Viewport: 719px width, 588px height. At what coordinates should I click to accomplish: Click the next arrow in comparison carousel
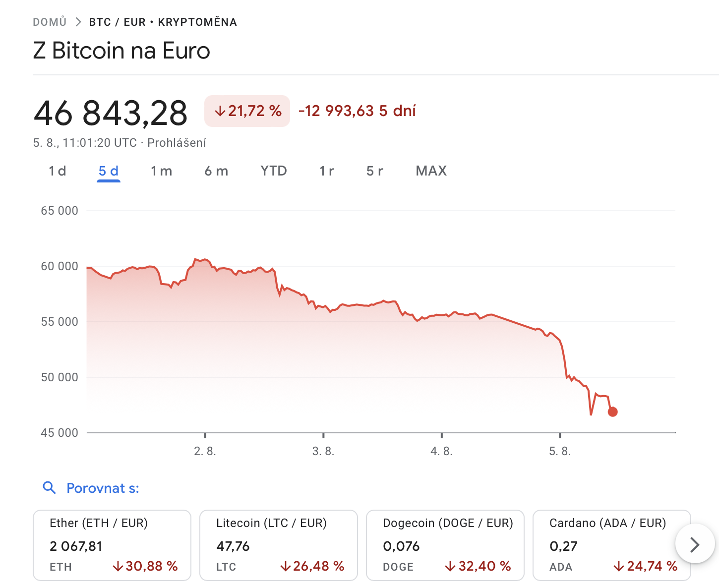pyautogui.click(x=695, y=544)
